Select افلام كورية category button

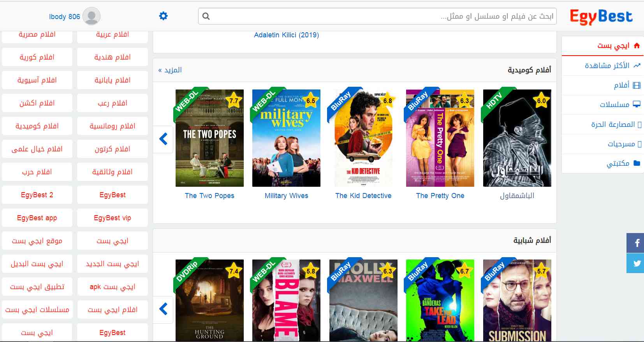37,57
